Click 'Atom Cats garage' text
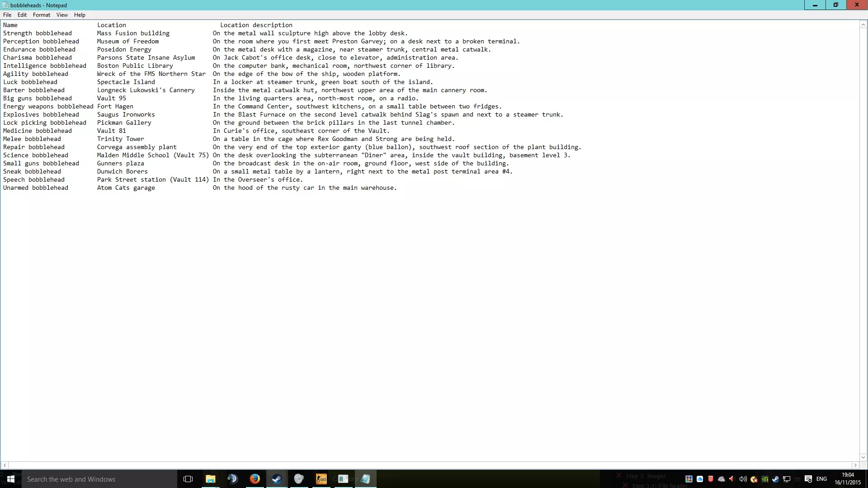The width and height of the screenshot is (868, 488). (126, 188)
